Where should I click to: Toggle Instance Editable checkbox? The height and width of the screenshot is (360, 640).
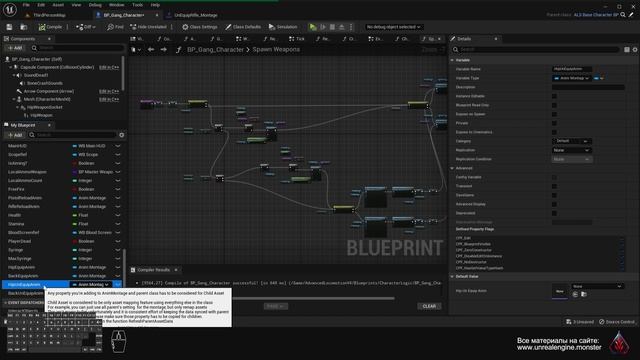coord(554,96)
